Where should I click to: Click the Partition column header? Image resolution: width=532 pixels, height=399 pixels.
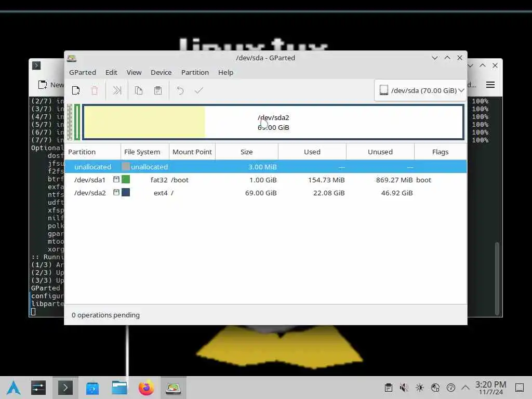click(92, 152)
